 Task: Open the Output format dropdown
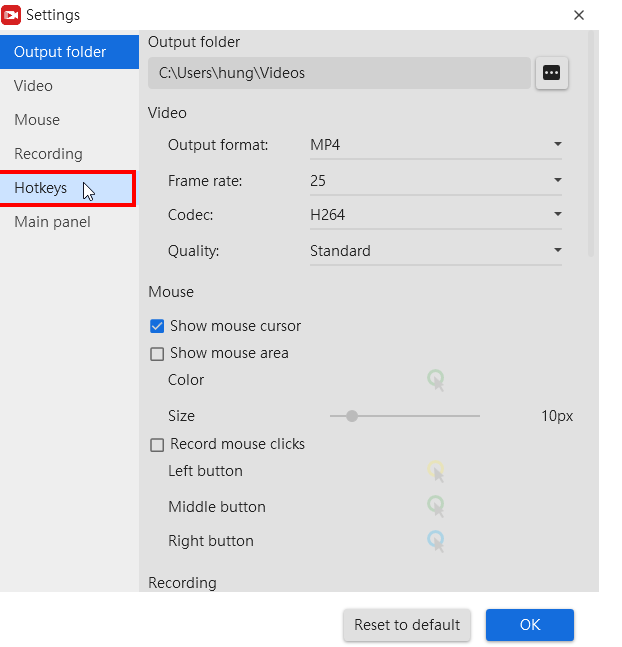coord(436,145)
